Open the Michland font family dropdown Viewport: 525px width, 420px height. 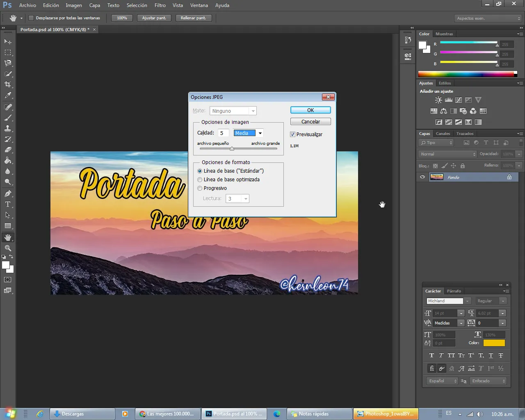(467, 301)
